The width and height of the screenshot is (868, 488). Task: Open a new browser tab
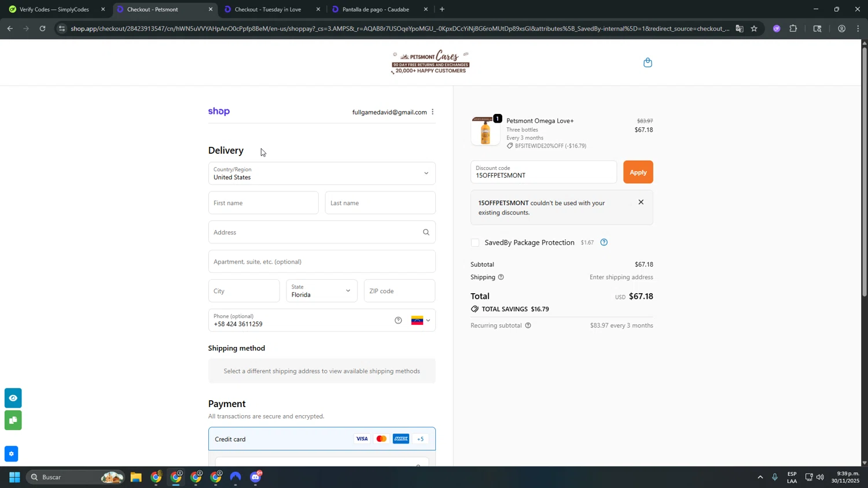point(442,9)
